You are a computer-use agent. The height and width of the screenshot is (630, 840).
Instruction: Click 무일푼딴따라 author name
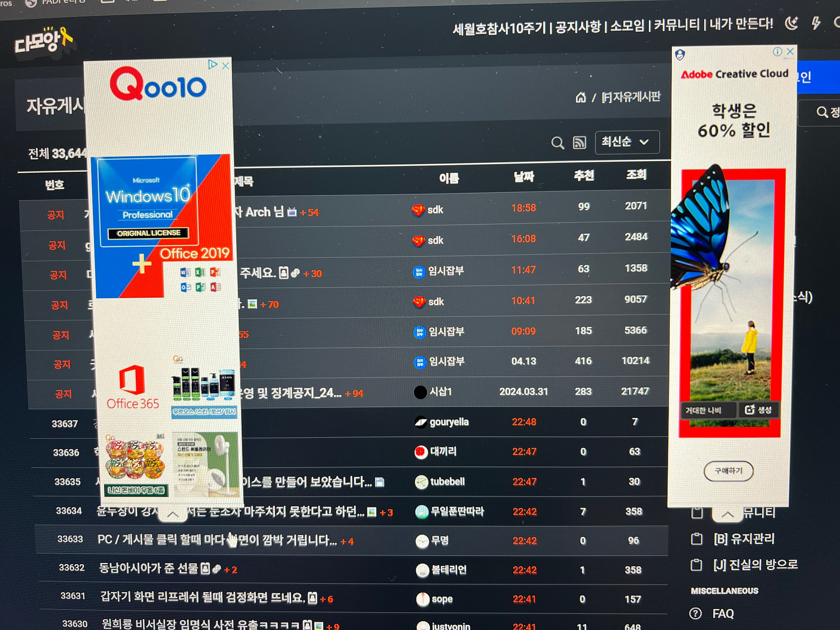click(457, 511)
